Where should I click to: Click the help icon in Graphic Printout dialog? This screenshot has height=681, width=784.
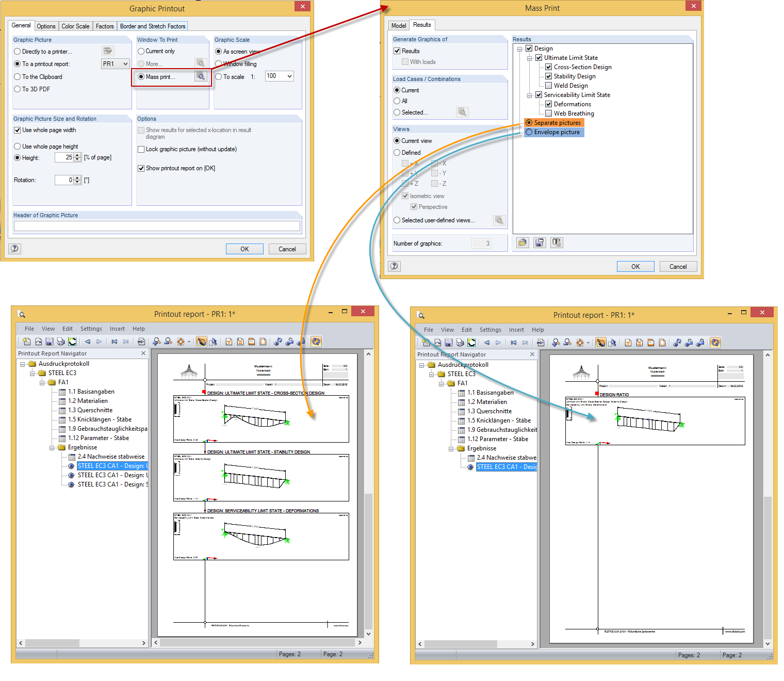15,249
